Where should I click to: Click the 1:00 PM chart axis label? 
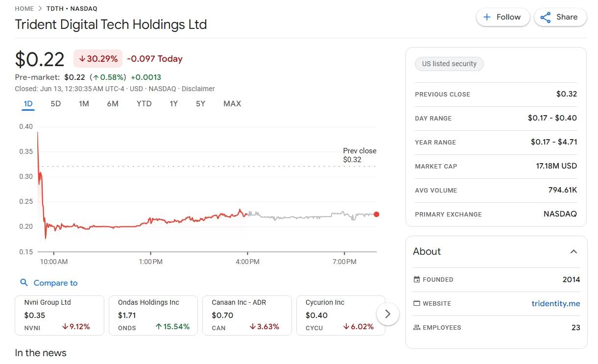pyautogui.click(x=150, y=262)
